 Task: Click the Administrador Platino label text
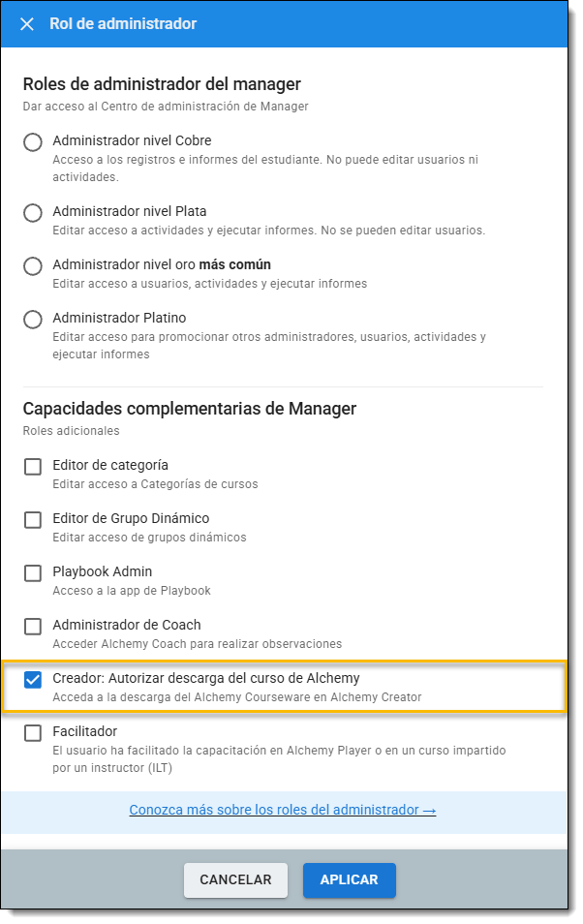119,318
